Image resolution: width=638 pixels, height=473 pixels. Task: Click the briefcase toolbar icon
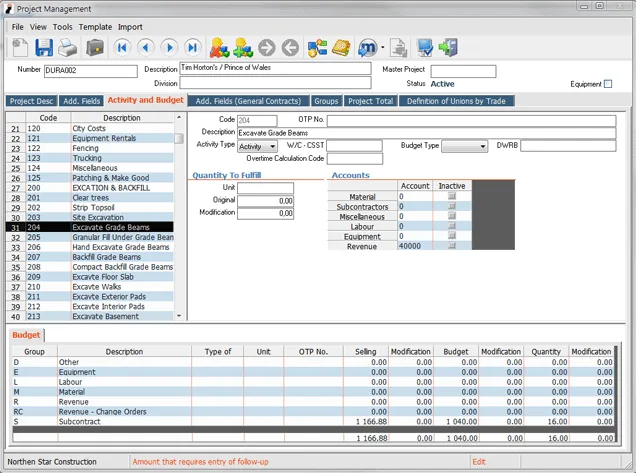[x=95, y=48]
